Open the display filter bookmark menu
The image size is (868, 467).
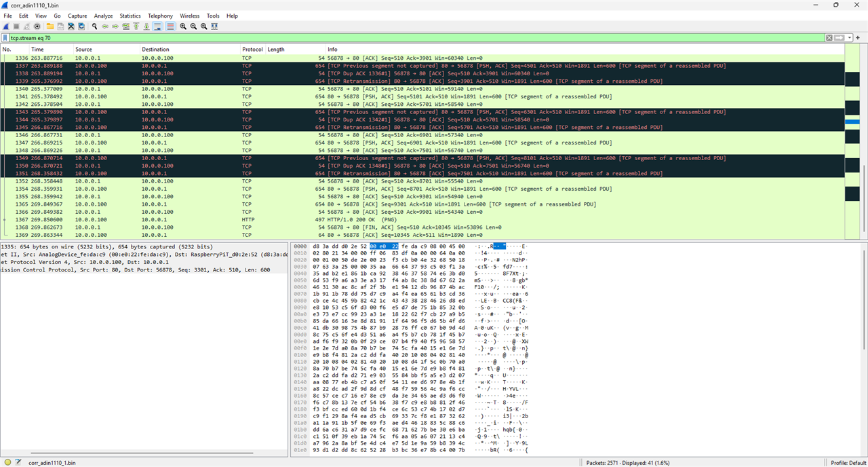[x=6, y=38]
